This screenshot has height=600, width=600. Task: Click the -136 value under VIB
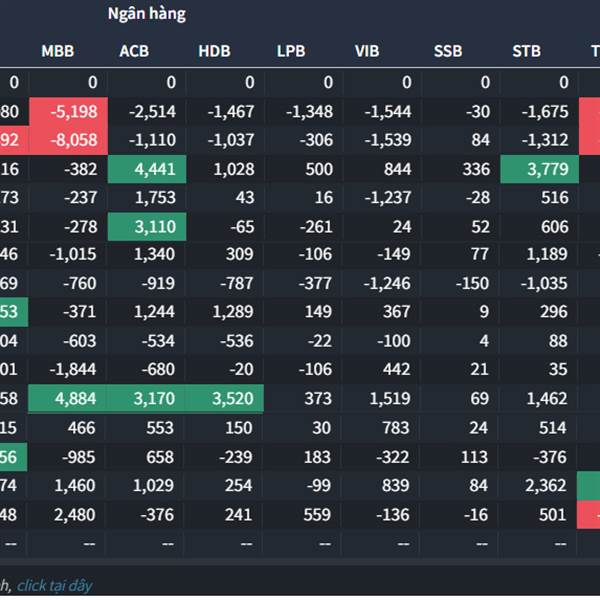point(393,515)
